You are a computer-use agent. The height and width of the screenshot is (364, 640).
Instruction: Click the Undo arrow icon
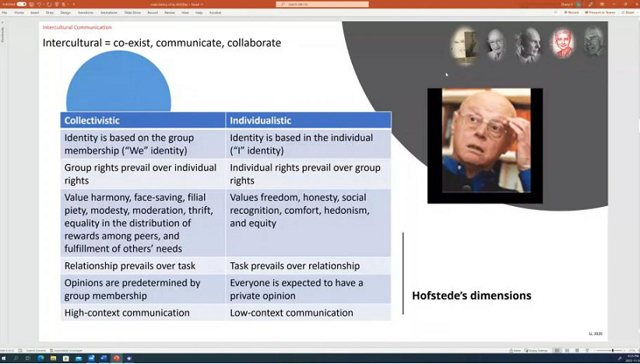tap(40, 4)
